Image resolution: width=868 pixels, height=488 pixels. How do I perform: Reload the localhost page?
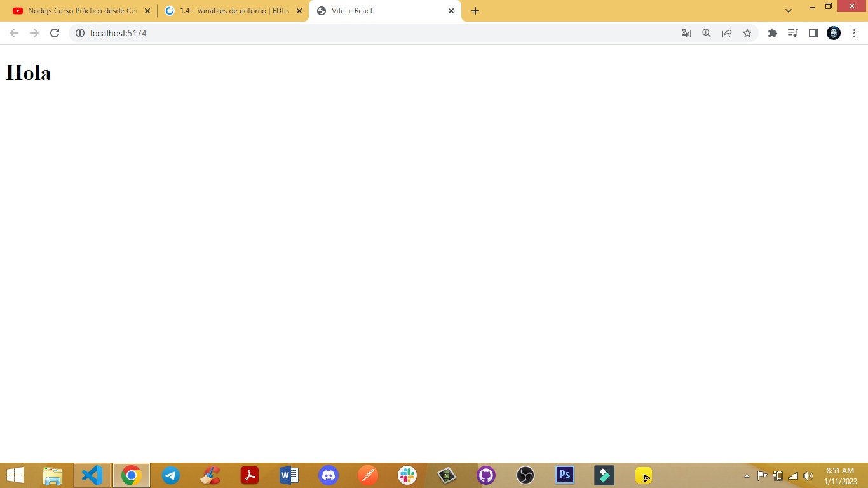tap(55, 33)
